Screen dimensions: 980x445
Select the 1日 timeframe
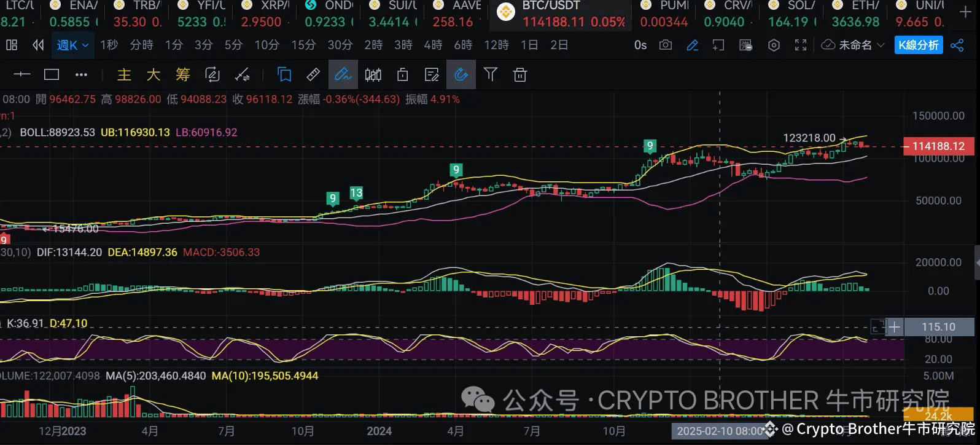click(529, 45)
